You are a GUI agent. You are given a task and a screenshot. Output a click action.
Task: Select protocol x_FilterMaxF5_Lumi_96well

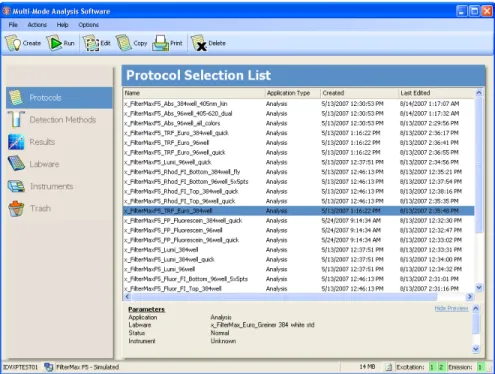coord(299,269)
